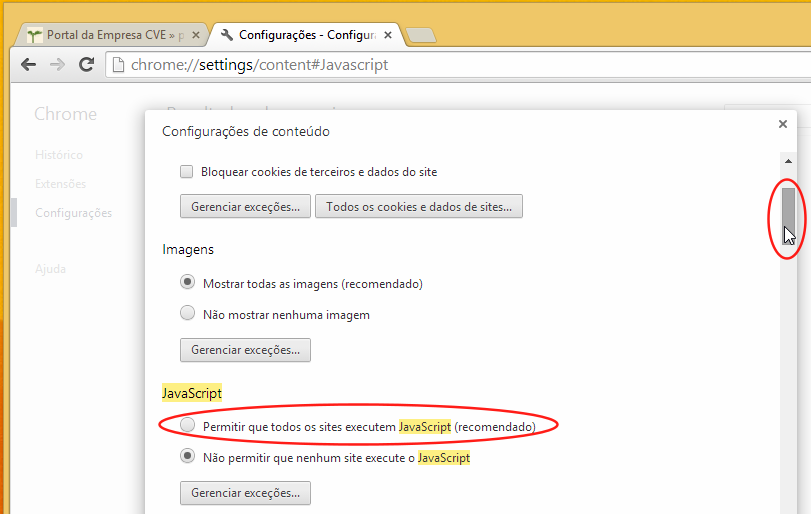The image size is (811, 514).
Task: Click the page icon in address bar
Action: point(118,65)
